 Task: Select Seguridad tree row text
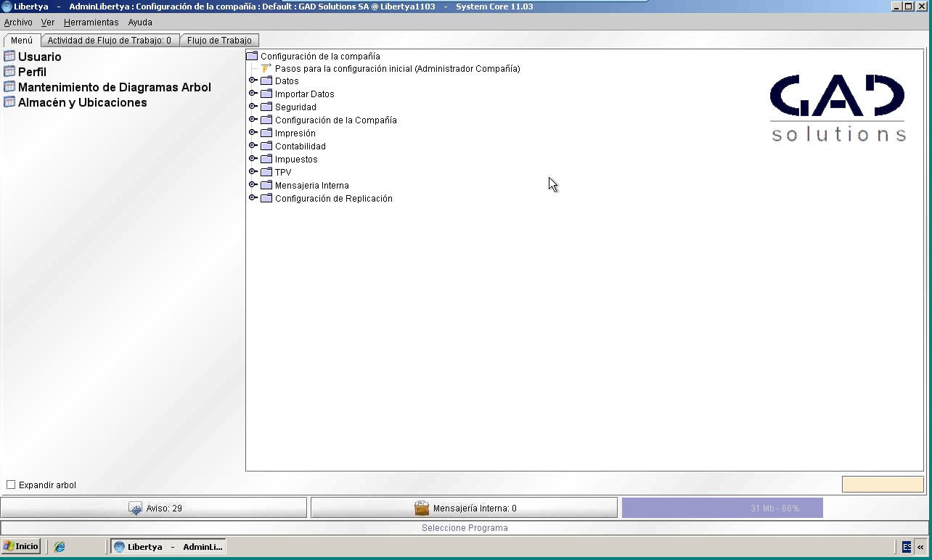[x=295, y=107]
